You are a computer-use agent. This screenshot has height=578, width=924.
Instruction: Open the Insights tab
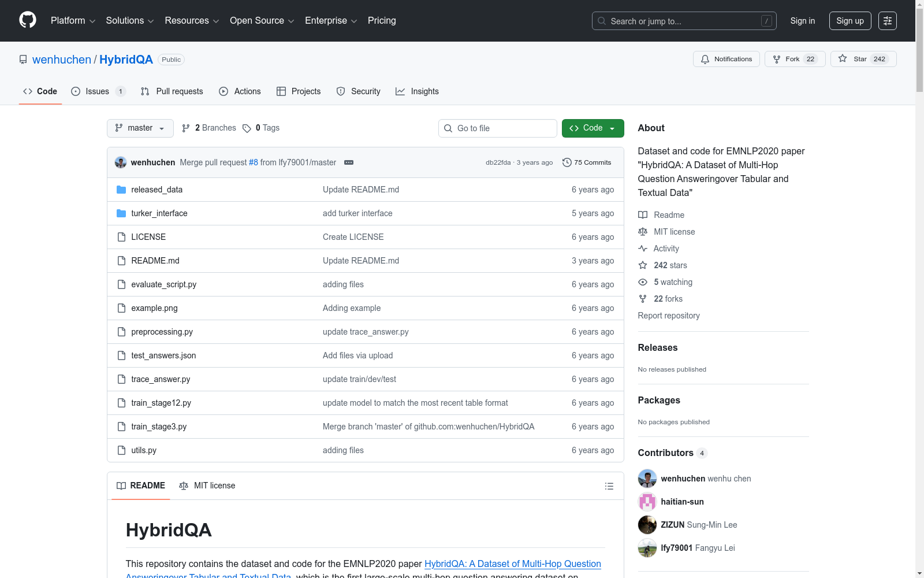417,91
